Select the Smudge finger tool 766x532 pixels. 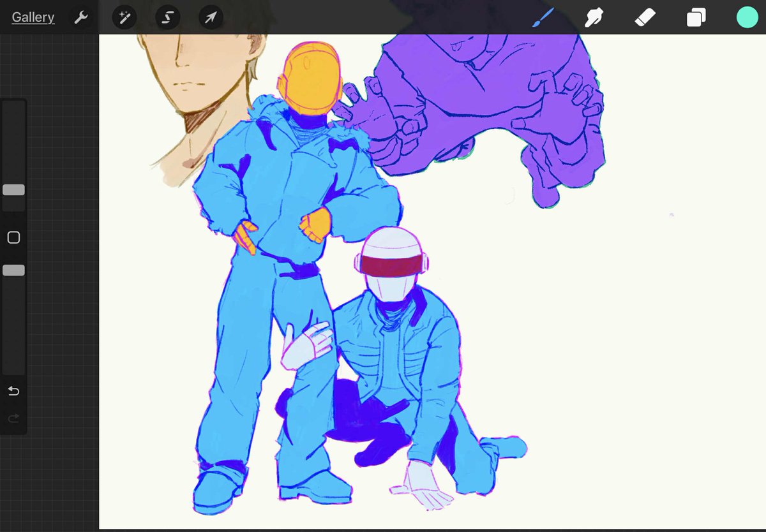[594, 17]
